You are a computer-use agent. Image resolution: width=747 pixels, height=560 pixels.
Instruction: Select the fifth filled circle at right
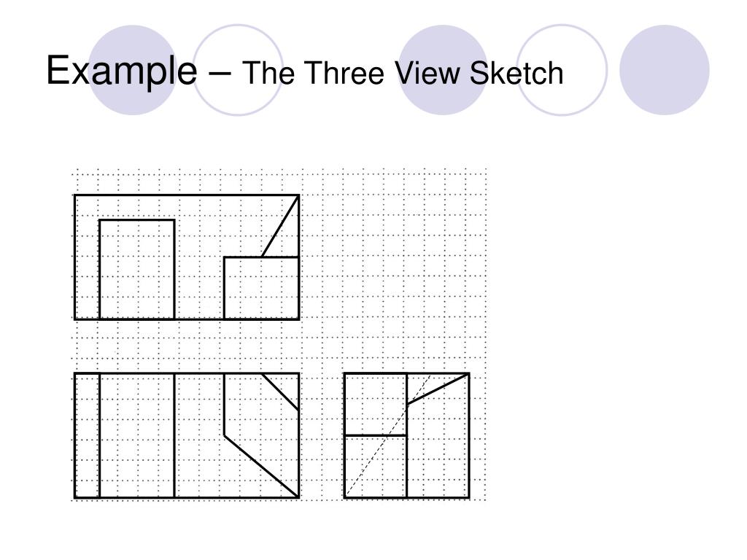pyautogui.click(x=664, y=69)
